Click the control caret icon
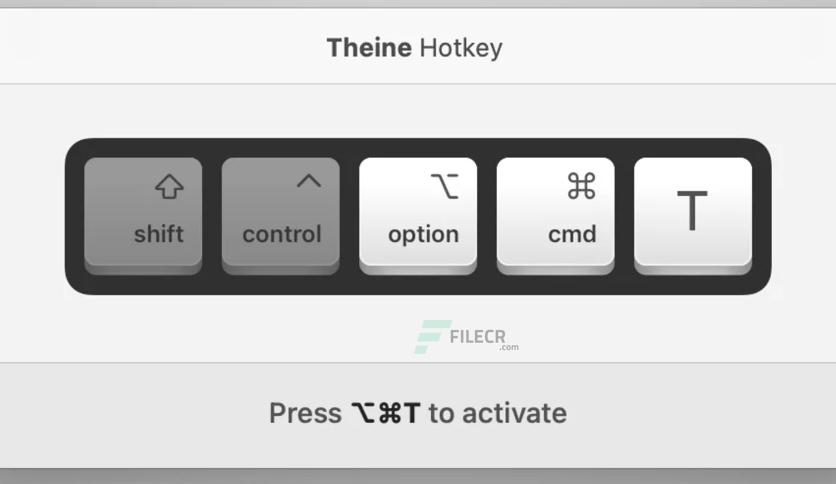This screenshot has height=484, width=836. pyautogui.click(x=309, y=181)
